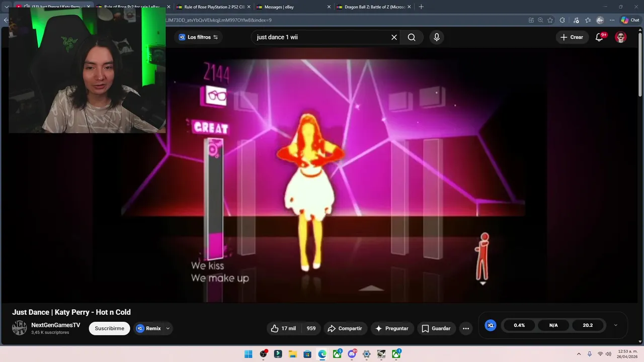Click the Remix button
This screenshot has width=644, height=362.
(x=148, y=328)
